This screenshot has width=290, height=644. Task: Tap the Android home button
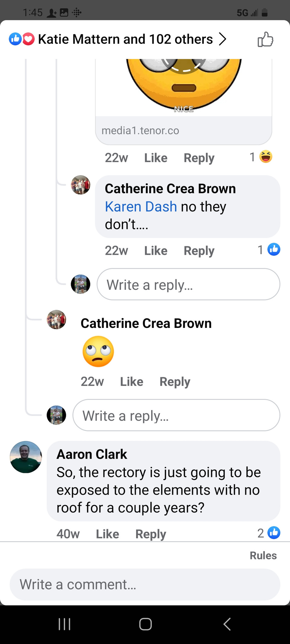145,624
